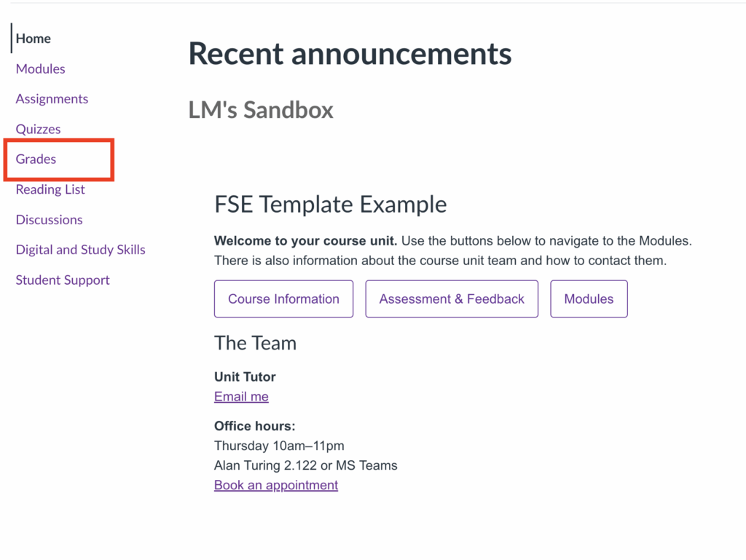The image size is (746, 560).
Task: Open the Assignments page
Action: [x=52, y=99]
